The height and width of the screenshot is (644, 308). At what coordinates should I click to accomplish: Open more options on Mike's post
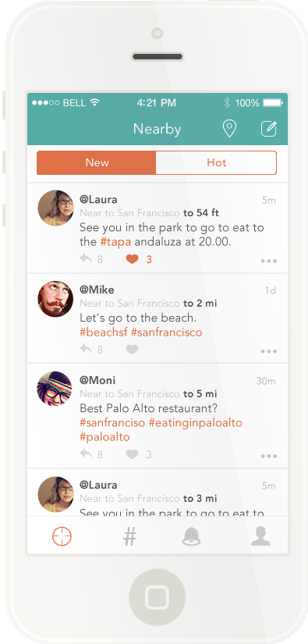point(269,351)
